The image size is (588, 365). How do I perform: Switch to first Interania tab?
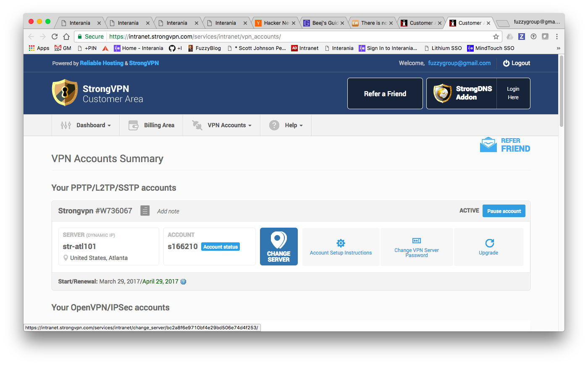[x=80, y=23]
